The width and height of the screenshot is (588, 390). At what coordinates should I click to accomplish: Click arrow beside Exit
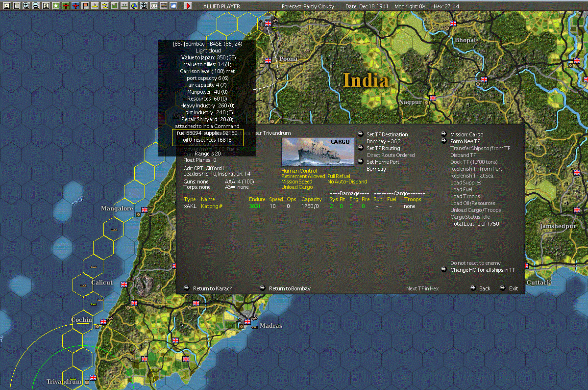click(x=502, y=288)
